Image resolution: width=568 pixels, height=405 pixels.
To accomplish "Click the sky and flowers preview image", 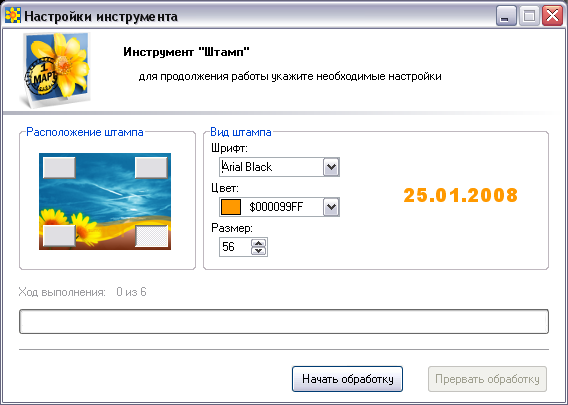I will click(x=105, y=201).
